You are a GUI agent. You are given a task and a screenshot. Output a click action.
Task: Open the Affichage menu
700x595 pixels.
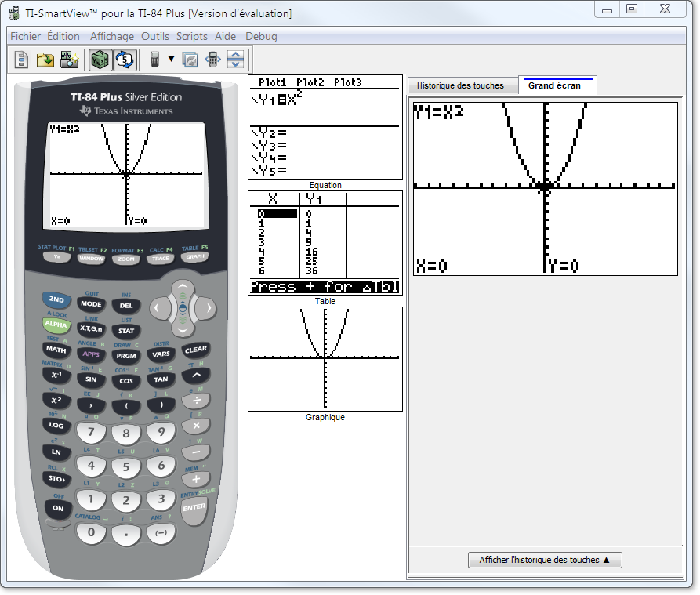click(111, 36)
